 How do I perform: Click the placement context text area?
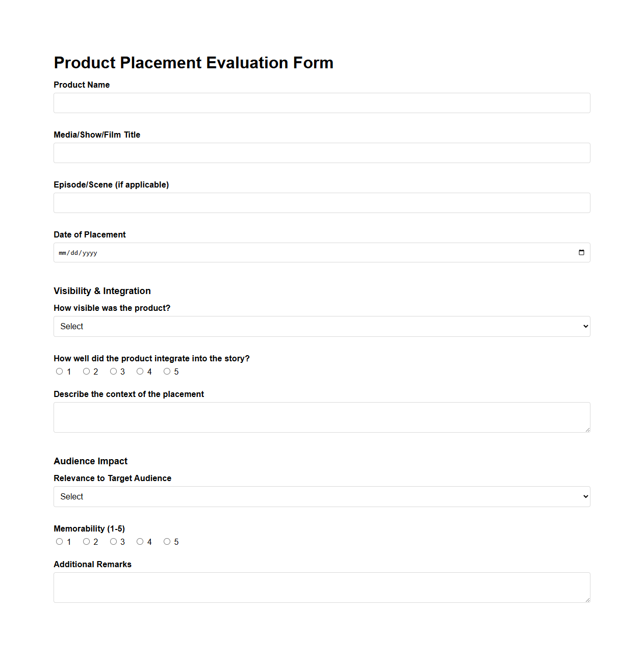pos(321,417)
